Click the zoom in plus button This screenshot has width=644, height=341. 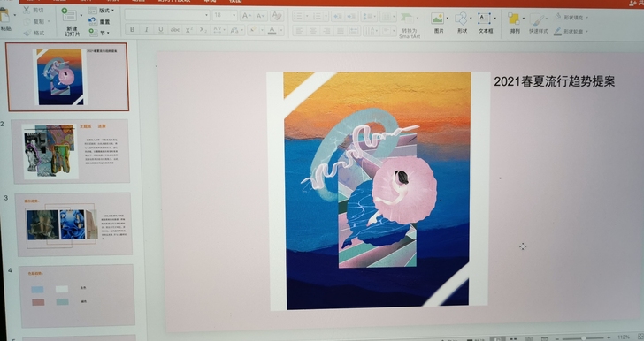[609, 338]
